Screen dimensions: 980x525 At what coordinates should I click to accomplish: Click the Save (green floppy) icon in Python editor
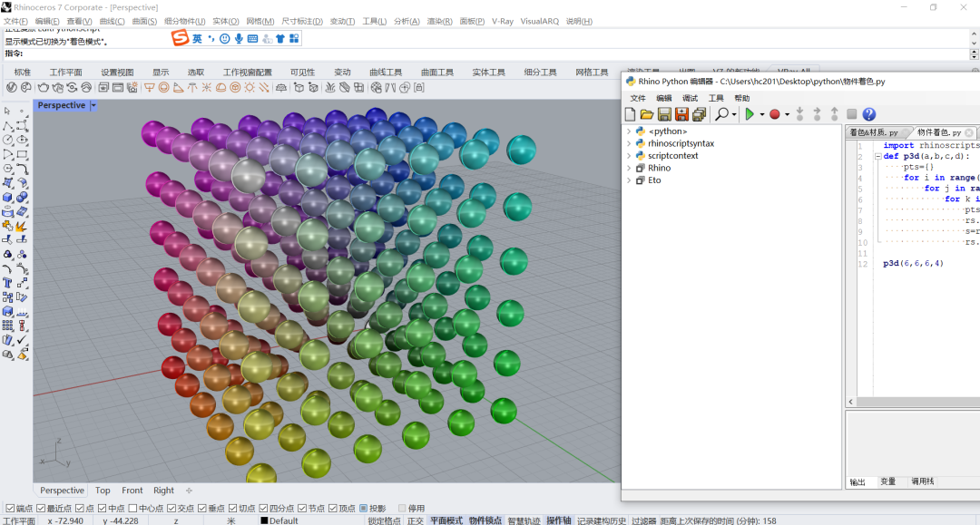(x=664, y=114)
